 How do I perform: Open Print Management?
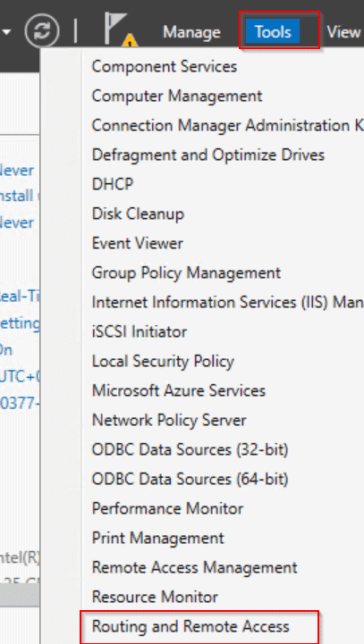pos(158,538)
